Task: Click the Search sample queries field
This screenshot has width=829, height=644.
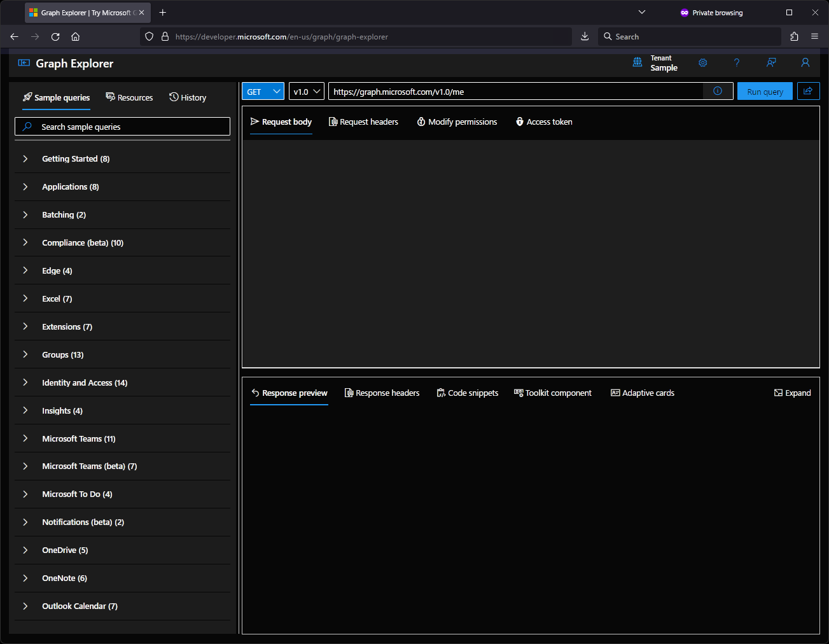Action: coord(122,126)
